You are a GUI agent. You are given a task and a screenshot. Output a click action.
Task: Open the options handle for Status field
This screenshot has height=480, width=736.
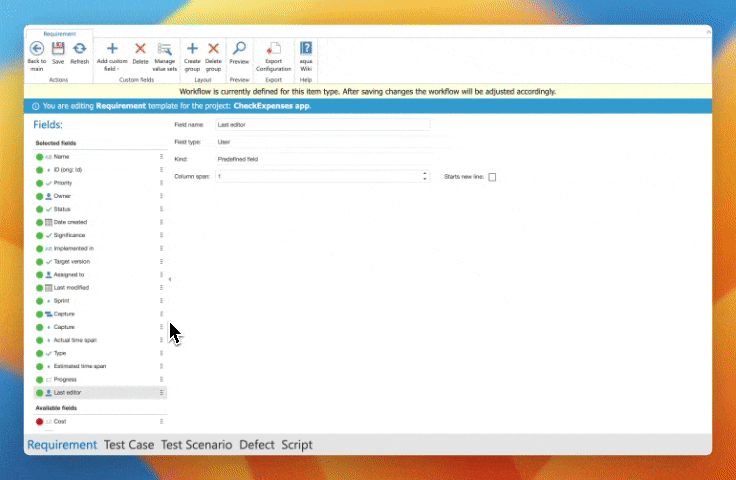[x=161, y=209]
